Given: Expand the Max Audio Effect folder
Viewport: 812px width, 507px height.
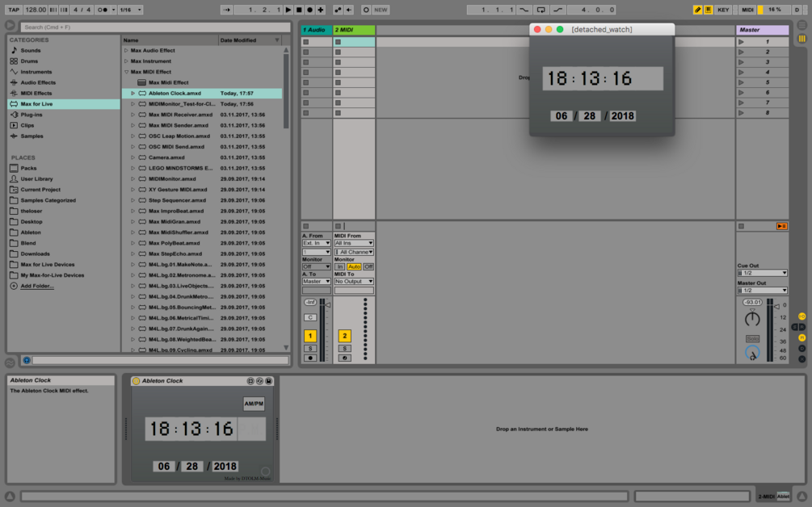Looking at the screenshot, I should pyautogui.click(x=126, y=50).
